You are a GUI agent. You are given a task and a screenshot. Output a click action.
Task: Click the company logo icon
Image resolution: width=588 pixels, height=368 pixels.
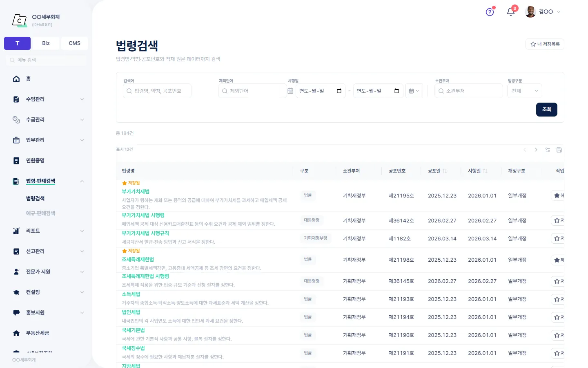(x=19, y=20)
